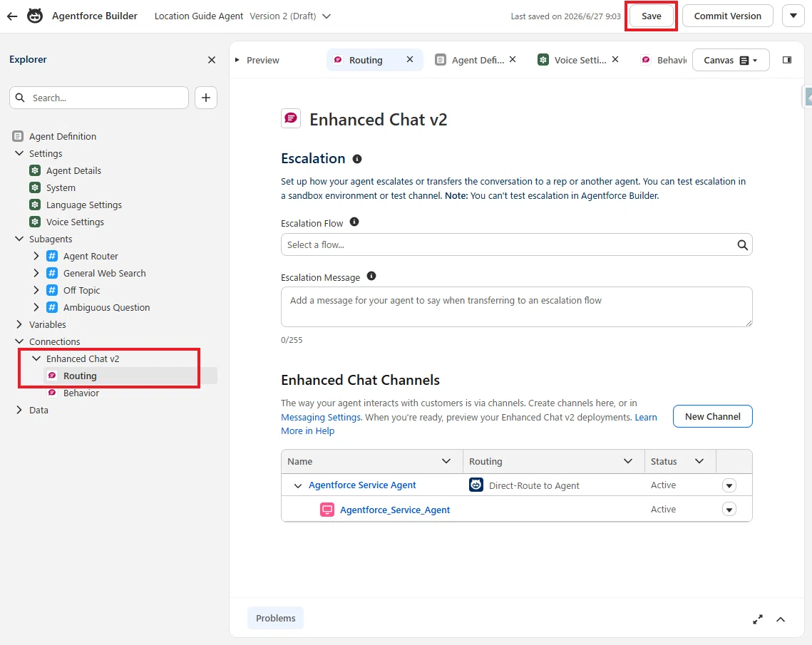Show the Escalation Flow info tooltip
The image size is (812, 645).
pos(354,222)
